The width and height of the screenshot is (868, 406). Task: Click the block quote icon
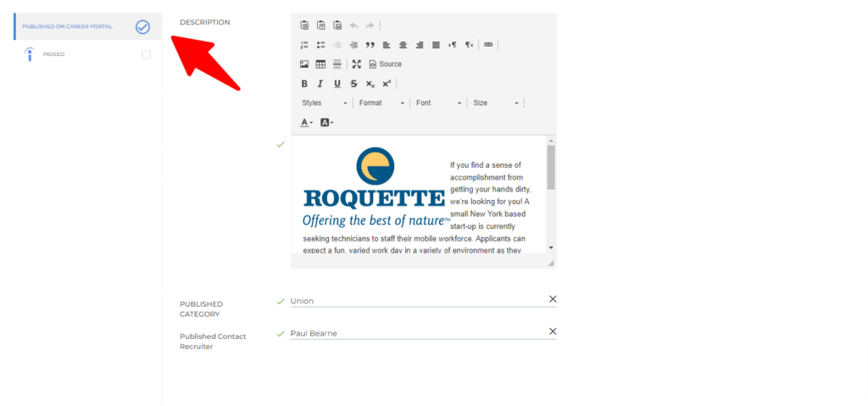(x=370, y=45)
